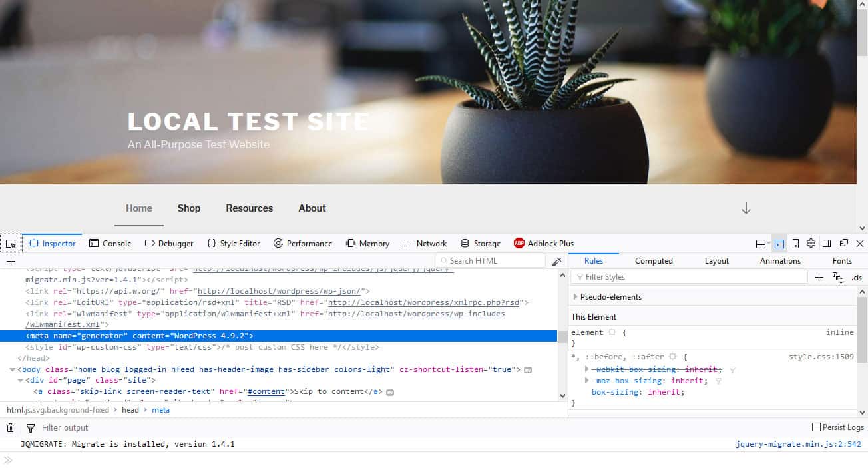Dock developer tools to side

[x=827, y=244]
